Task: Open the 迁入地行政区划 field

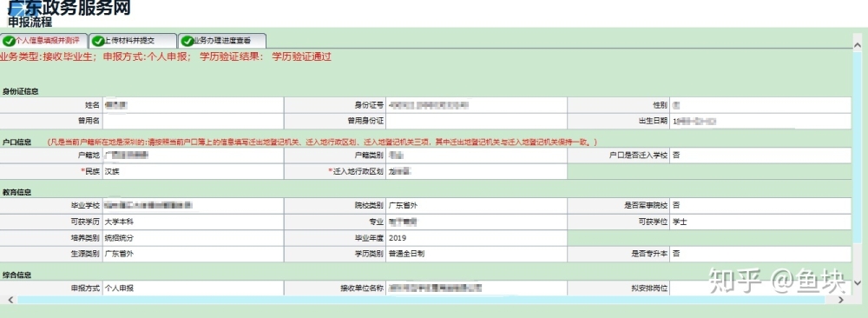Action: coord(477,172)
